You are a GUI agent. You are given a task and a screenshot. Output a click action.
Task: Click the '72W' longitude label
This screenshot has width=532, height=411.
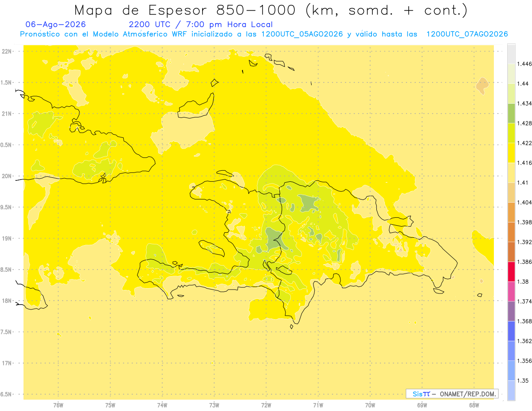(x=266, y=405)
